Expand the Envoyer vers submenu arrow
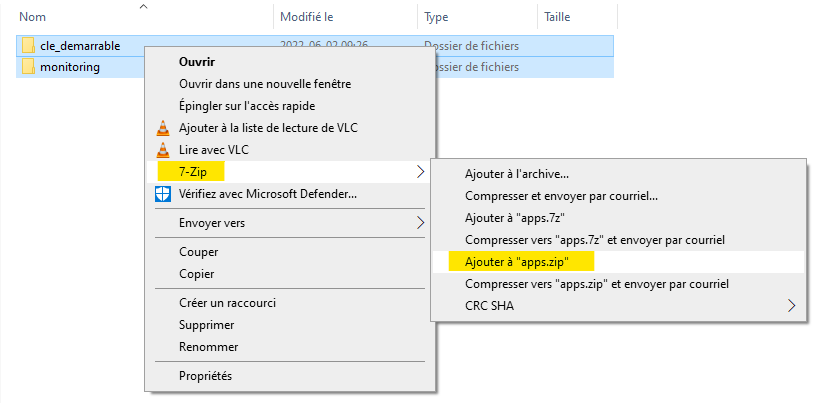819x403 pixels. (x=420, y=222)
